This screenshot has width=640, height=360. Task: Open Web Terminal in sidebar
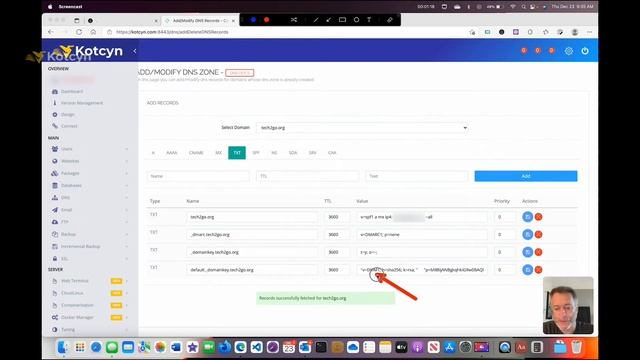[x=75, y=281]
